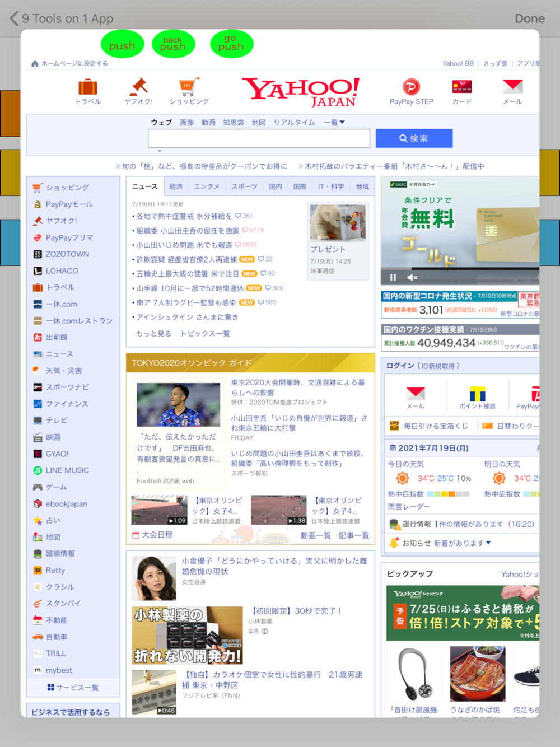The width and height of the screenshot is (560, 747).
Task: Open LOHACO in the left sidebar
Action: [x=62, y=271]
